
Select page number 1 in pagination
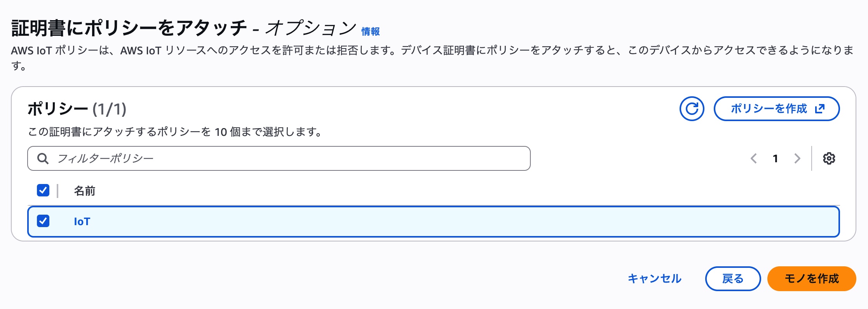(x=775, y=158)
